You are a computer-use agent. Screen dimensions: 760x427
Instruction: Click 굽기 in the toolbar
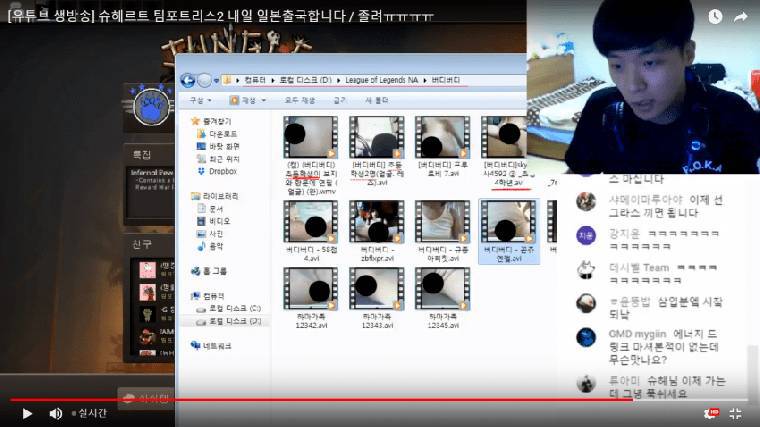pyautogui.click(x=339, y=100)
